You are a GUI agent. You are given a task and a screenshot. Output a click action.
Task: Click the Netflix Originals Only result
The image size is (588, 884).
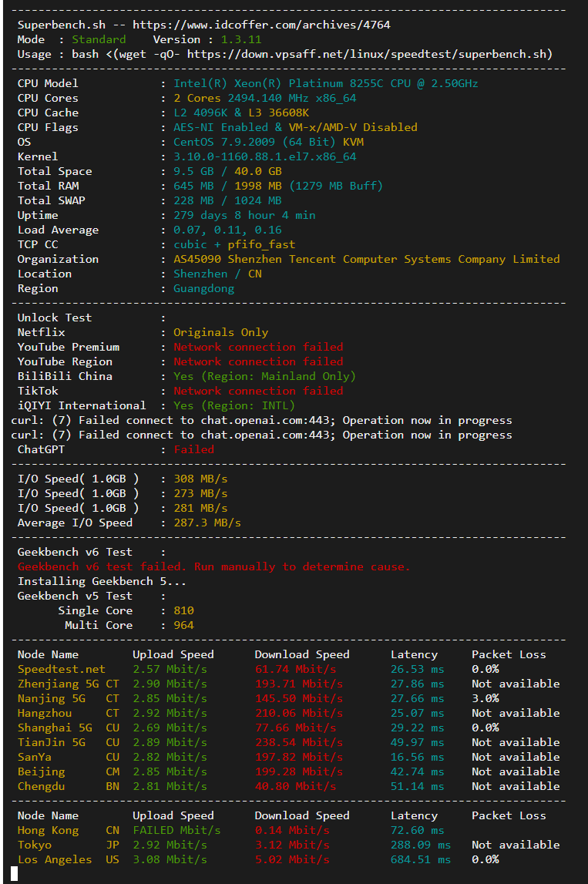tap(220, 332)
